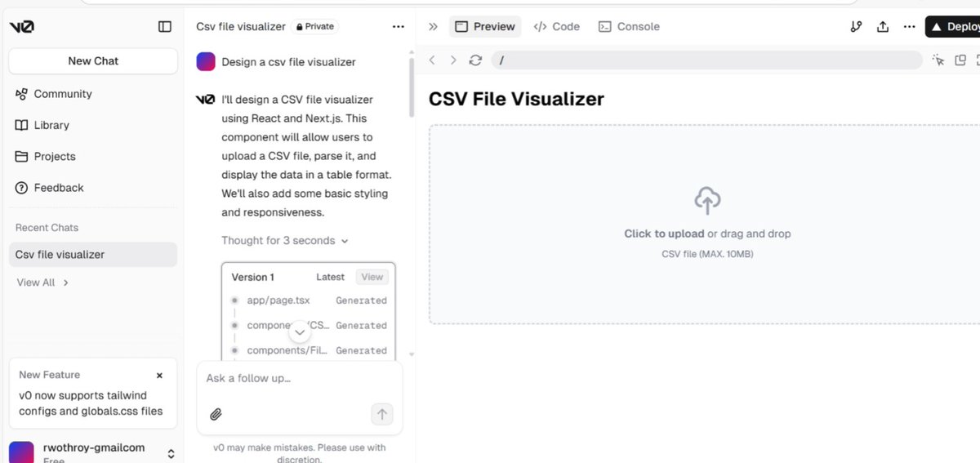Click the preview URL path field
980x463 pixels.
pos(706,60)
